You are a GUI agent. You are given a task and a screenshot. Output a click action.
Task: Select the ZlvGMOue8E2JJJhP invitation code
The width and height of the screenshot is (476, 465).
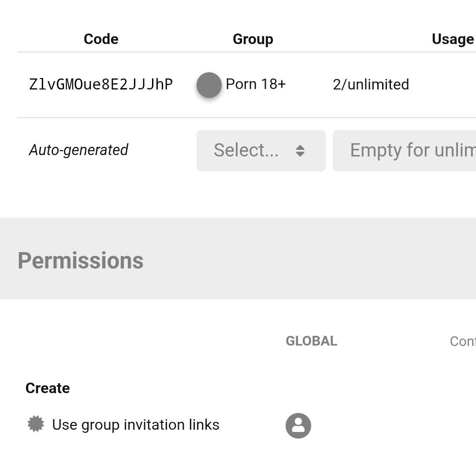tap(101, 84)
